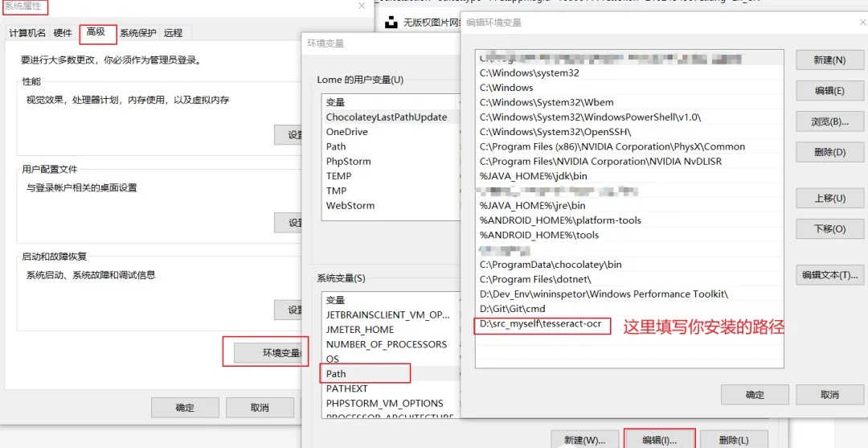Select the 高级 tab
This screenshot has width=868, height=448.
click(x=96, y=32)
